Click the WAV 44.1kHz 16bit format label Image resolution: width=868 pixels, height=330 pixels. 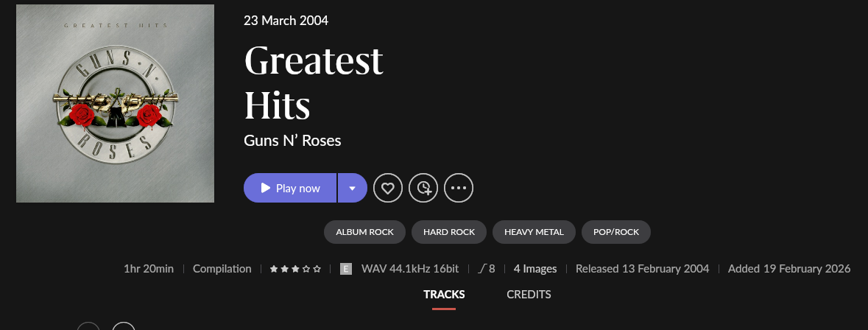tap(410, 269)
